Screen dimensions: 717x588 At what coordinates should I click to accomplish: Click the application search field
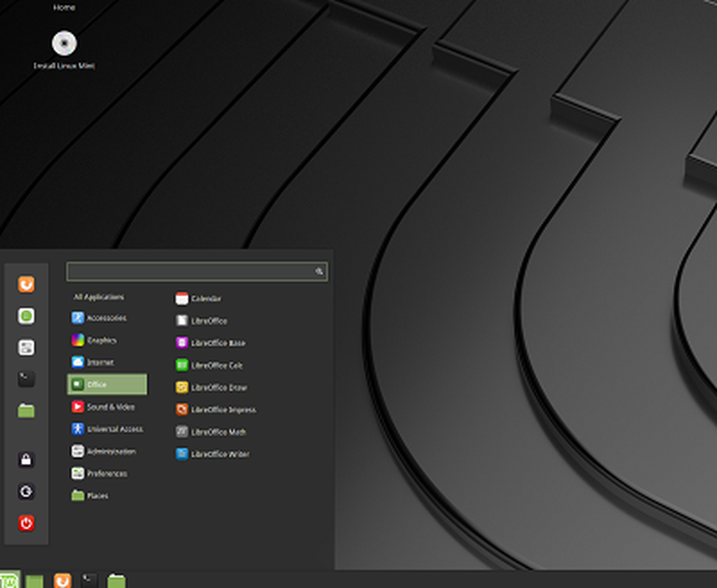[194, 271]
